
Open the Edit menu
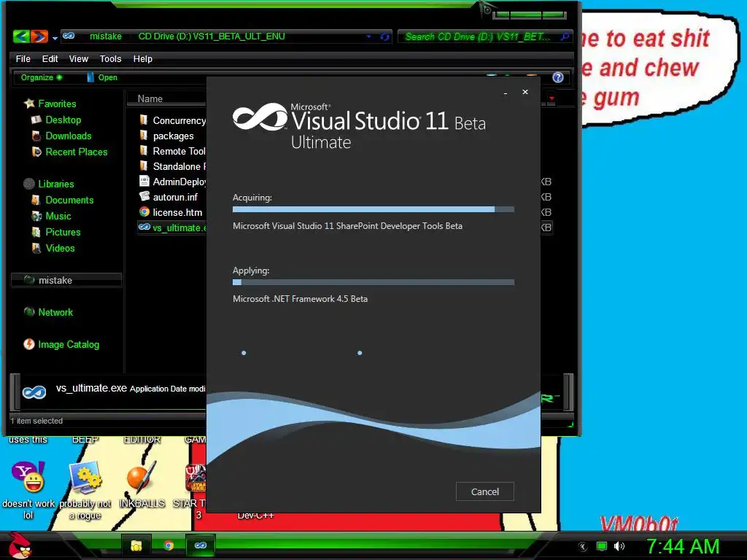click(x=50, y=58)
